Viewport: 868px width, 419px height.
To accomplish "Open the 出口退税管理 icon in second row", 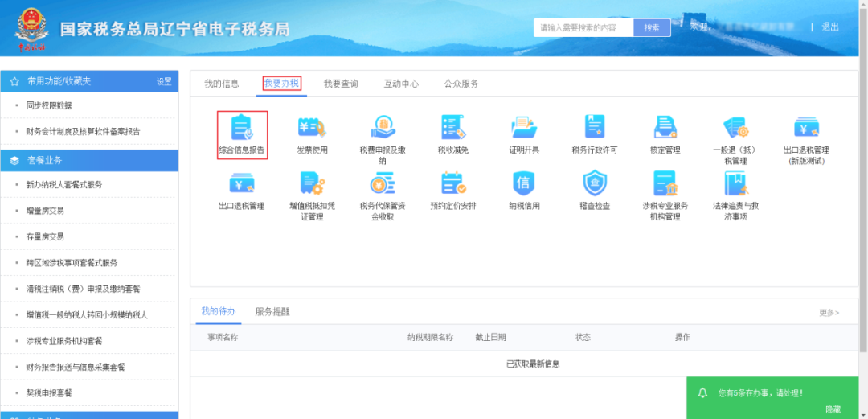I will 241,184.
